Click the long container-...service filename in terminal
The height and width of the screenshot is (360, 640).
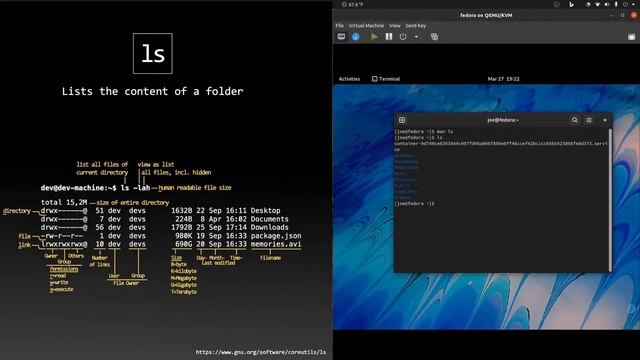501,146
